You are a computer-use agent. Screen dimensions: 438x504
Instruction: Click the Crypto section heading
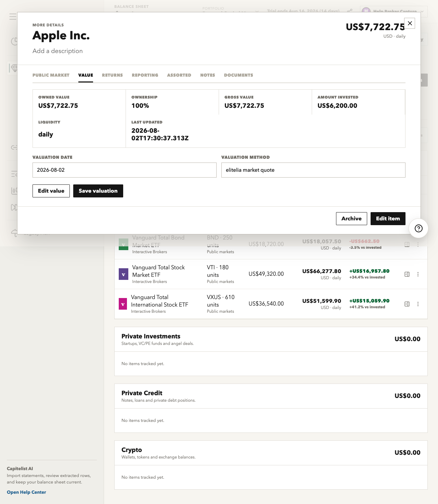tap(131, 450)
